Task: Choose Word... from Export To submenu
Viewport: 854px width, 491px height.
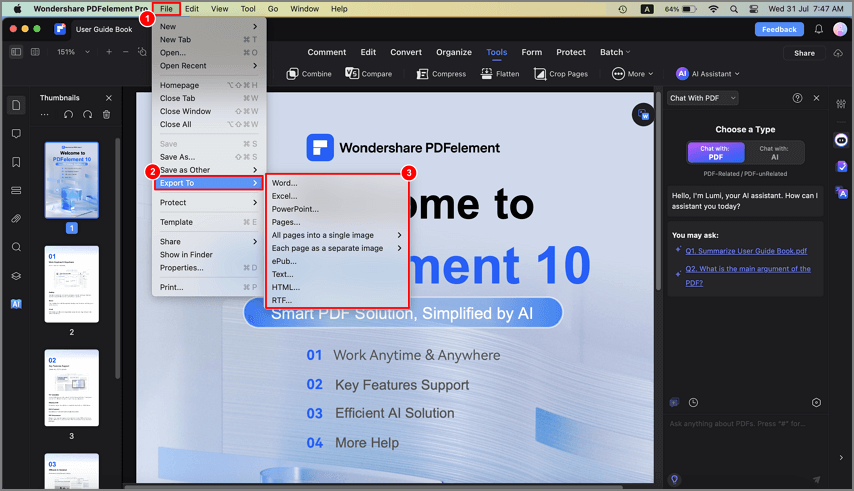Action: [x=337, y=183]
